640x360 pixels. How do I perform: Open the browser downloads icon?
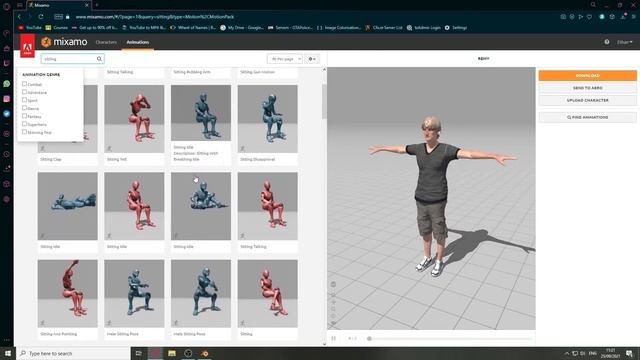pos(624,17)
